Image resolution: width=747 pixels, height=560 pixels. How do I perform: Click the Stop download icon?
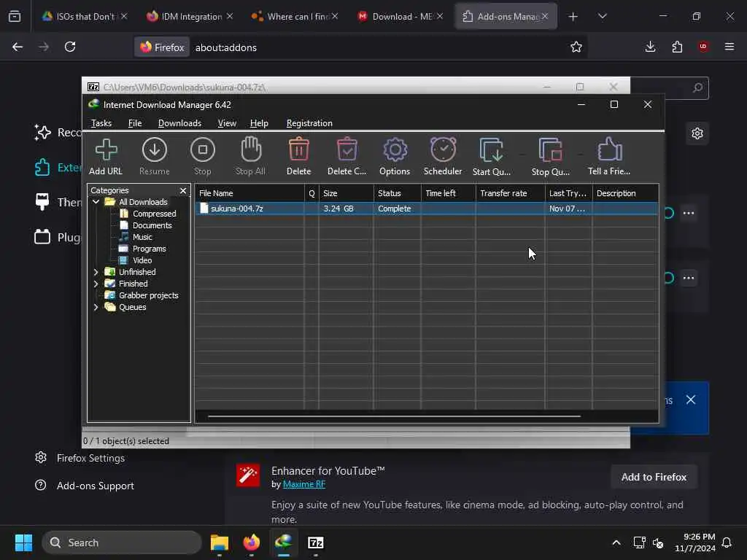(x=203, y=157)
